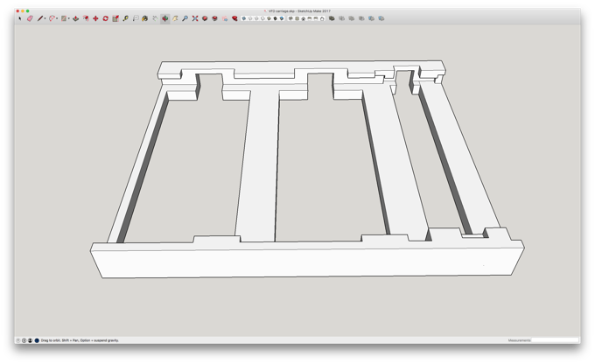This screenshot has width=595, height=364.
Task: Open the Line tool dropdown arrow
Action: (45, 18)
